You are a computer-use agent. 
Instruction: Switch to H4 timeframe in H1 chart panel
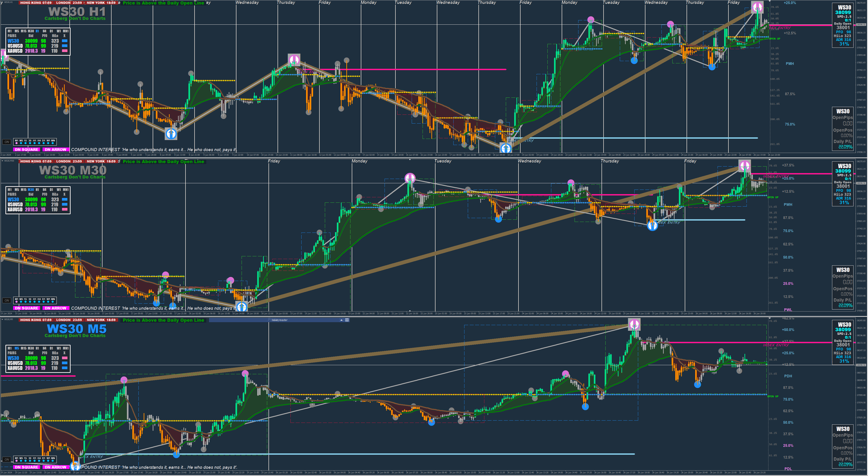[45, 31]
